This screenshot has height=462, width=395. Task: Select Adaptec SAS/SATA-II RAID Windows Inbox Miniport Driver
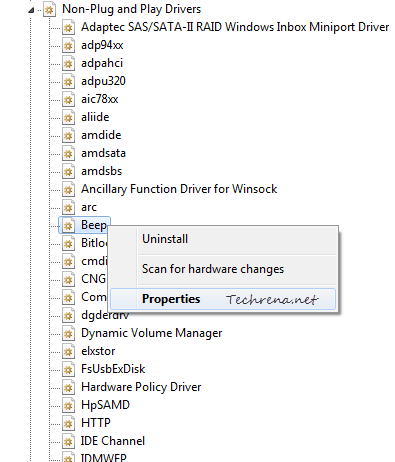point(235,27)
